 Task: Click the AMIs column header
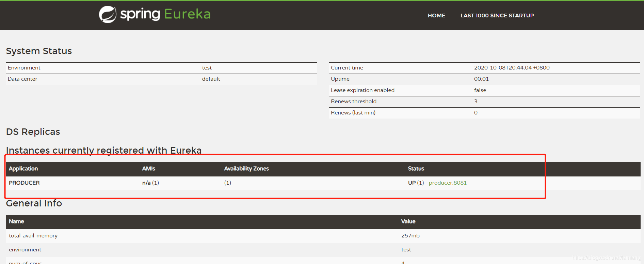148,169
